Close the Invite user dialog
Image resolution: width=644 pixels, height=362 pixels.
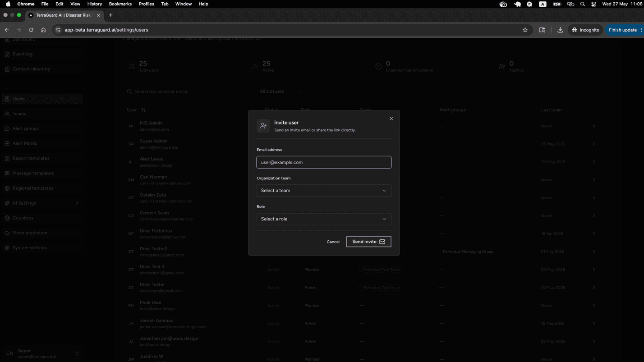coord(391,119)
